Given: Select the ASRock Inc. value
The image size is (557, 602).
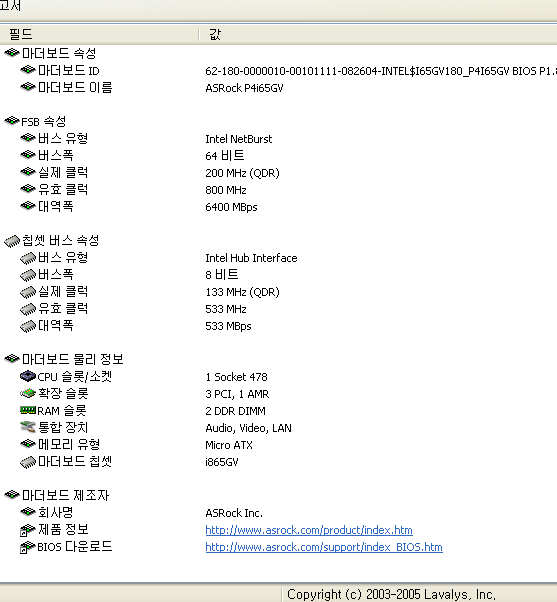Looking at the screenshot, I should (234, 513).
